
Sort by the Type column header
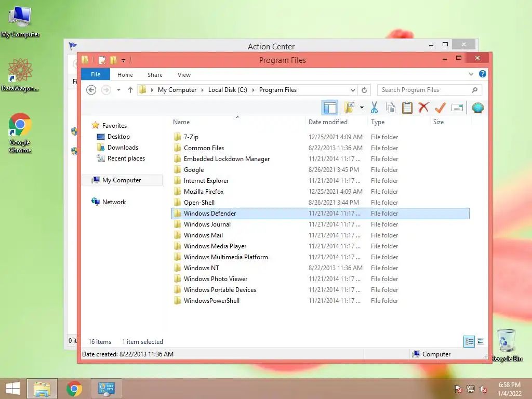(x=398, y=122)
